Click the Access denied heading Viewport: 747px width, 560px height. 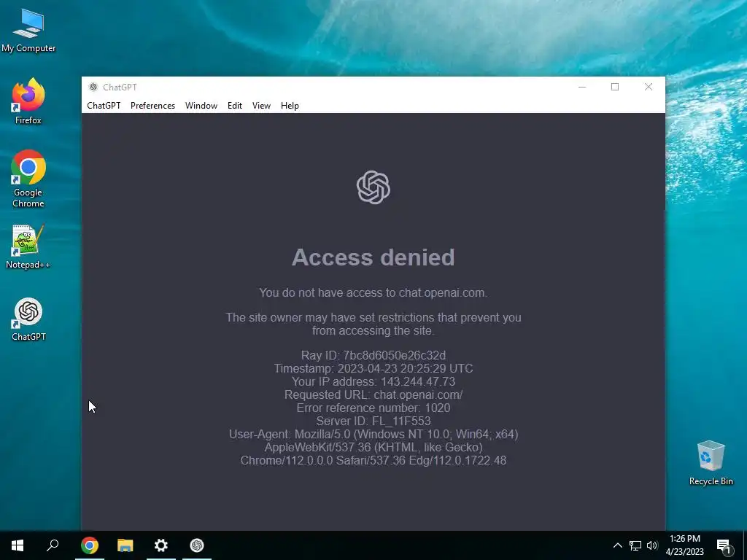pos(373,257)
